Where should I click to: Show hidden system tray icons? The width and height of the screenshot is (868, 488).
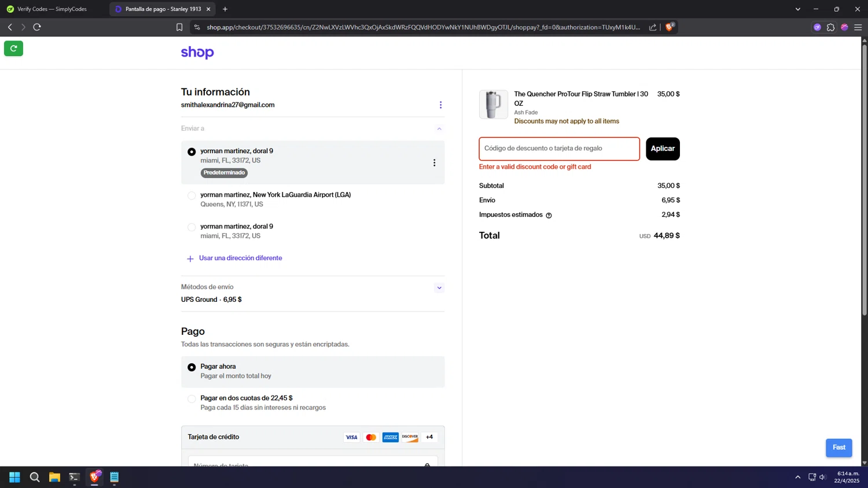(798, 478)
